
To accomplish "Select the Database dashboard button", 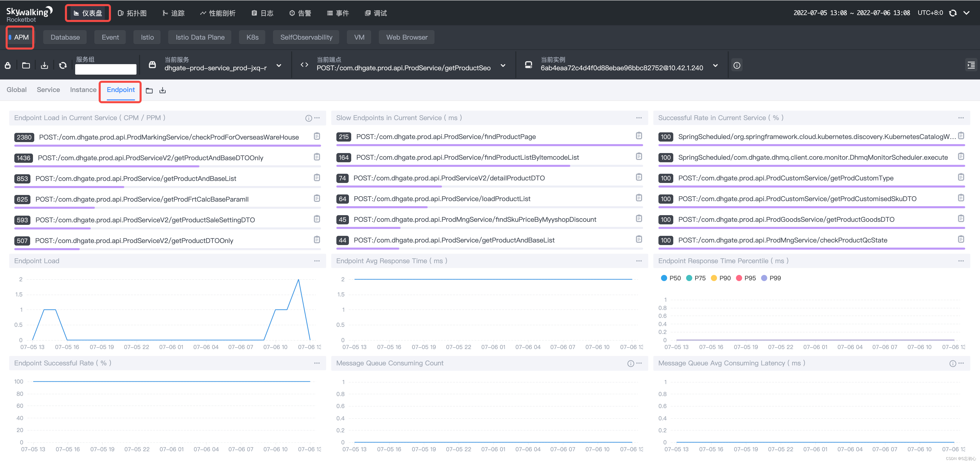I will 65,37.
